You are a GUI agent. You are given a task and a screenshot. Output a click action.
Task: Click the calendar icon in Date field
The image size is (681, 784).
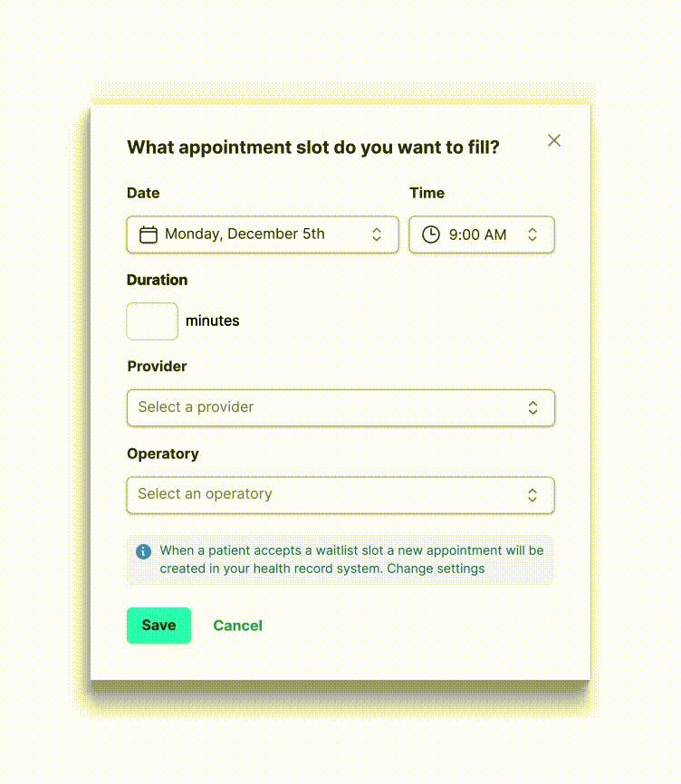point(148,234)
